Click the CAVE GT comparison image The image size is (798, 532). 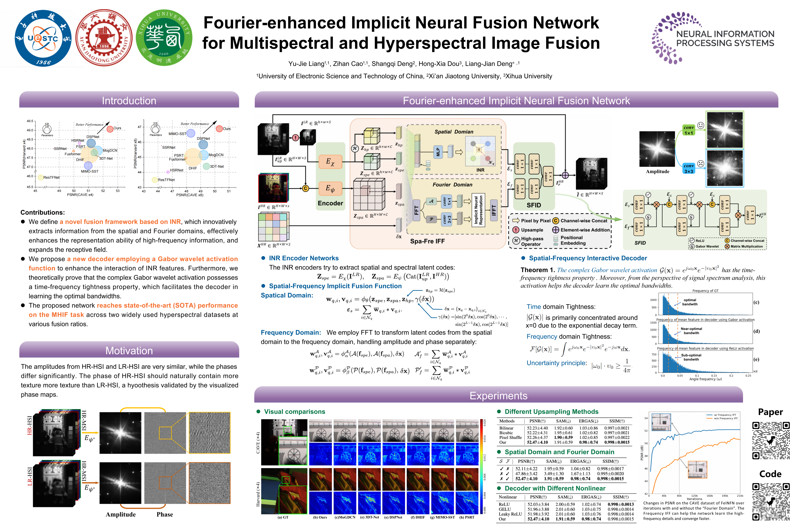coord(284,442)
